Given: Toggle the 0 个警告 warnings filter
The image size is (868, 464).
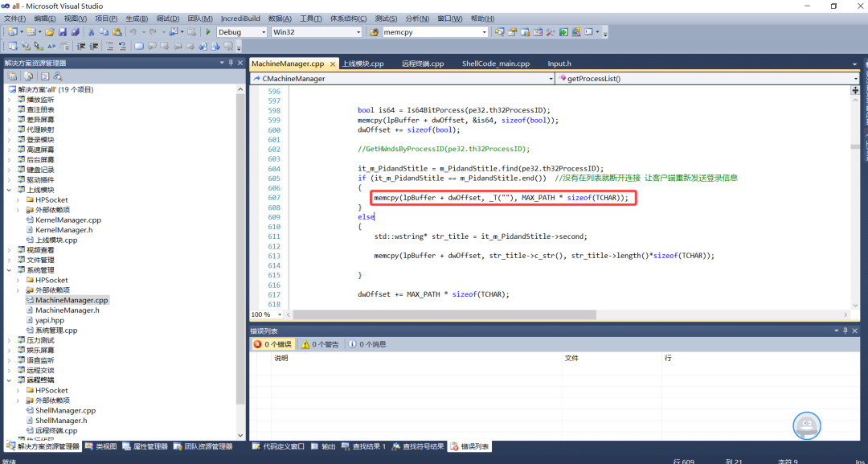Looking at the screenshot, I should (321, 344).
